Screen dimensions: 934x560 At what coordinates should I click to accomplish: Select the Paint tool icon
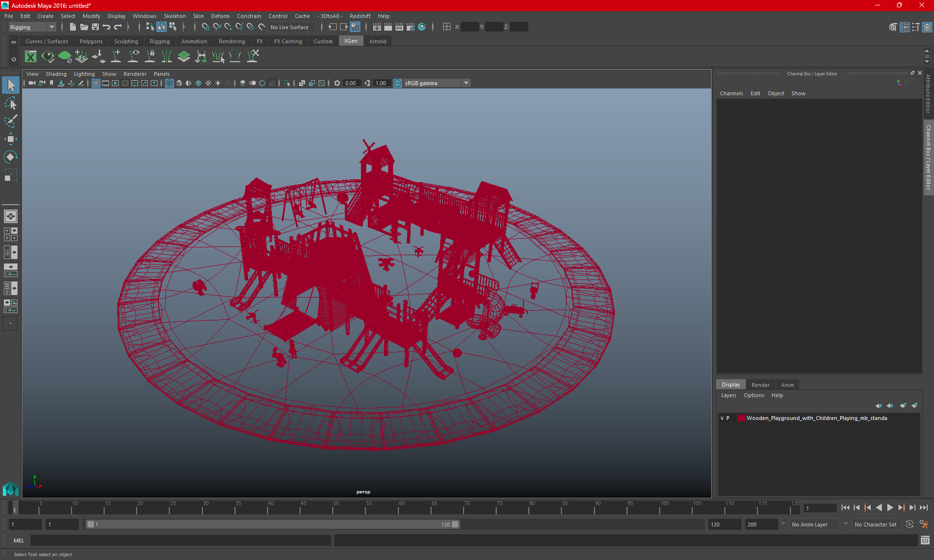coord(11,120)
